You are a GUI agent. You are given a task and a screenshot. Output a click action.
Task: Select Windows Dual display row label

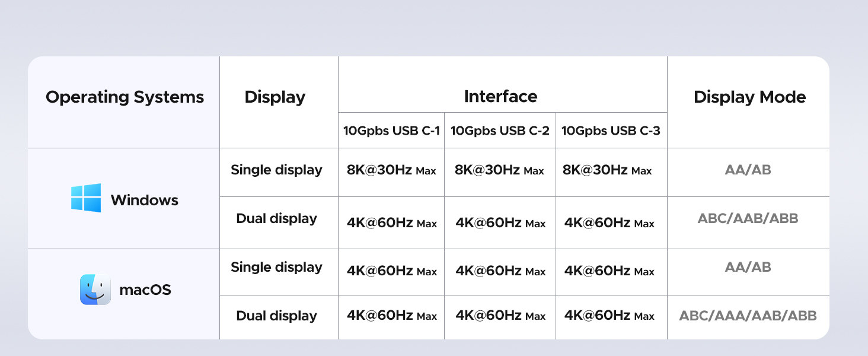point(277,219)
